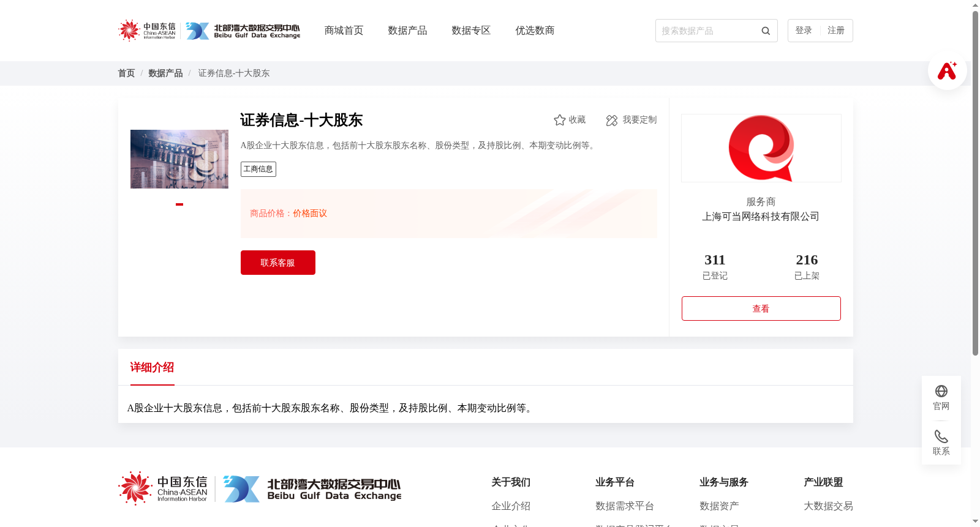
Task: Click the 业务与服务 footer heading
Action: 724,482
